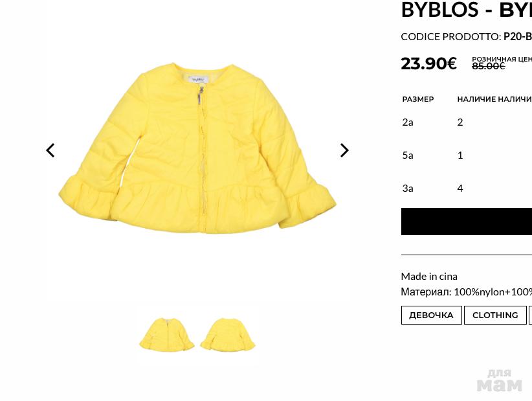Select size 3a row
This screenshot has width=532, height=401.
coord(467,188)
